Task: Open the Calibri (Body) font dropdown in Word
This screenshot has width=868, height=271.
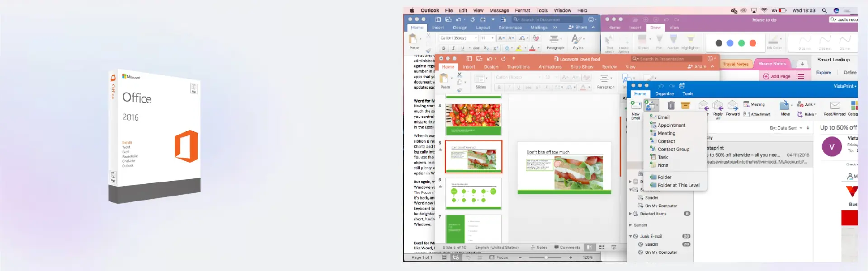Action: (x=458, y=38)
